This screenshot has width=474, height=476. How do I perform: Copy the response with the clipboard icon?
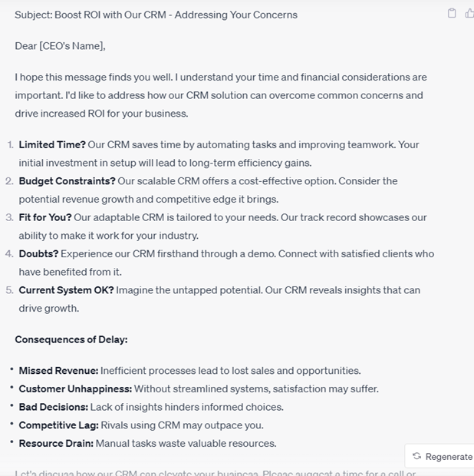[x=452, y=13]
